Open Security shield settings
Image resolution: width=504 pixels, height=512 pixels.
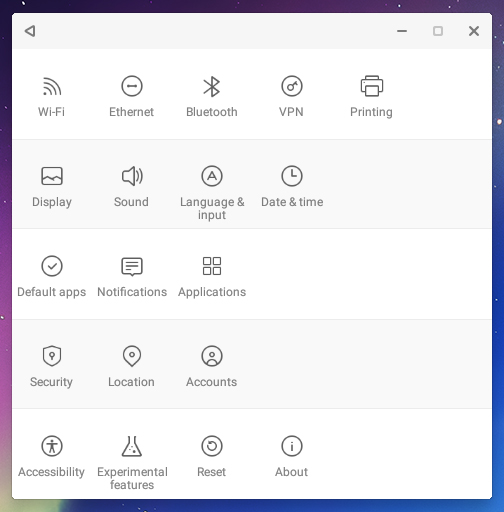pos(52,367)
